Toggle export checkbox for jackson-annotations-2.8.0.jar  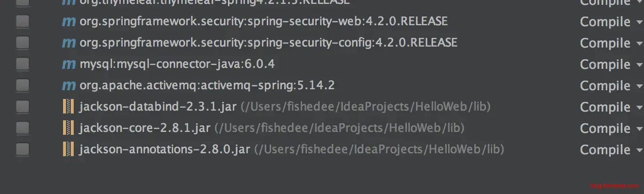point(22,149)
